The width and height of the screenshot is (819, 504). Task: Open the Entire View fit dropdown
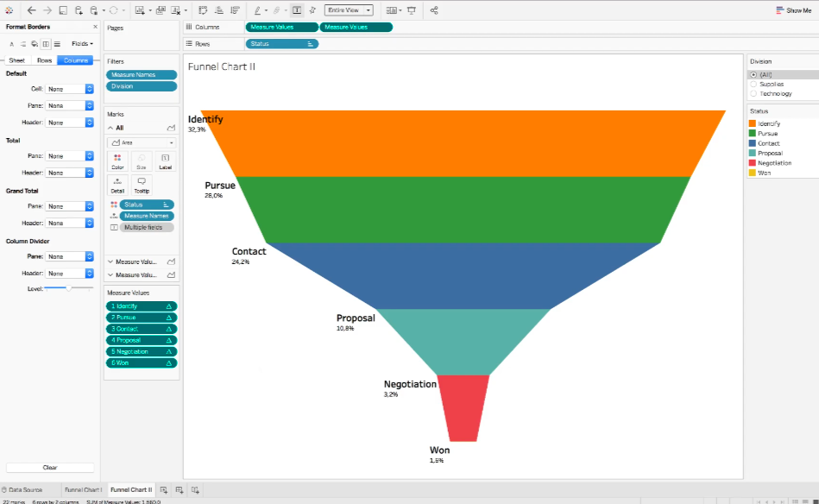(x=349, y=9)
